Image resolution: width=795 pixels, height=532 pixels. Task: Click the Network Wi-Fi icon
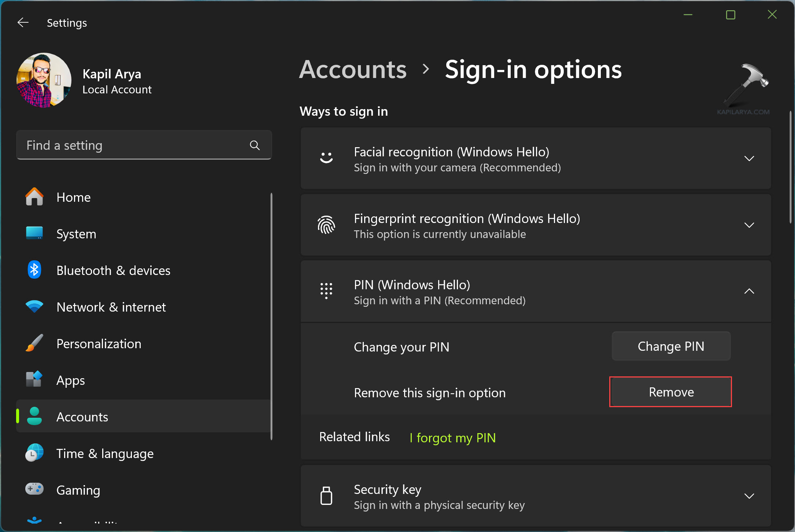point(34,306)
